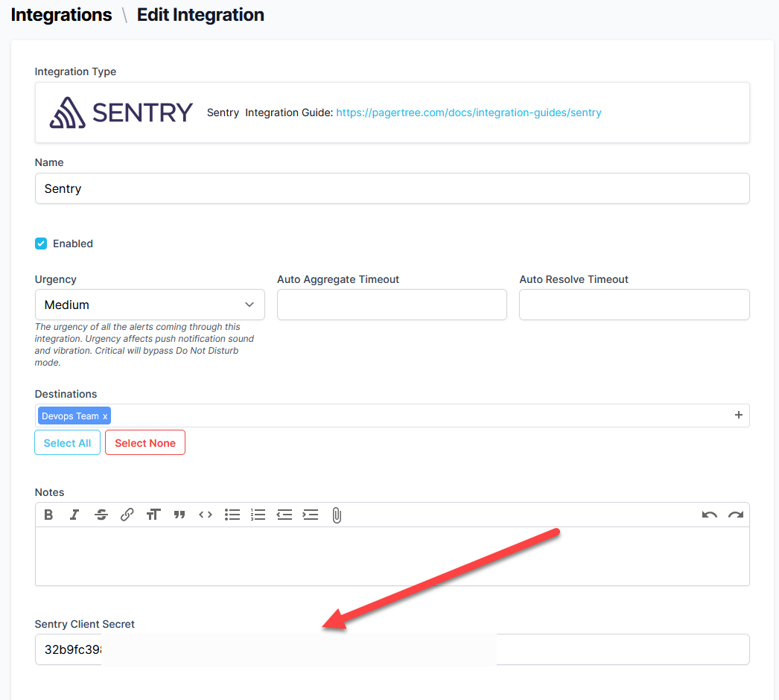Screen dimensions: 779x700
Task: Expand Destinations list with plus icon
Action: click(739, 416)
